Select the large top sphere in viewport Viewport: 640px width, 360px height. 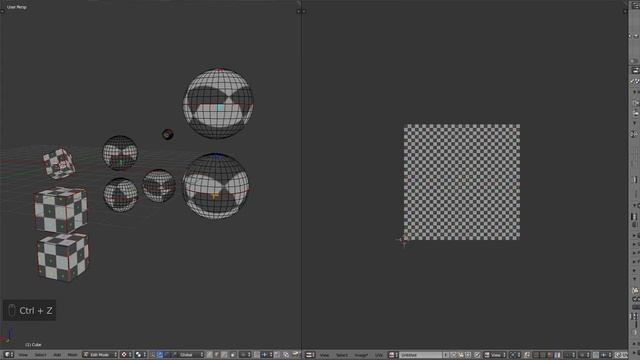(x=218, y=103)
